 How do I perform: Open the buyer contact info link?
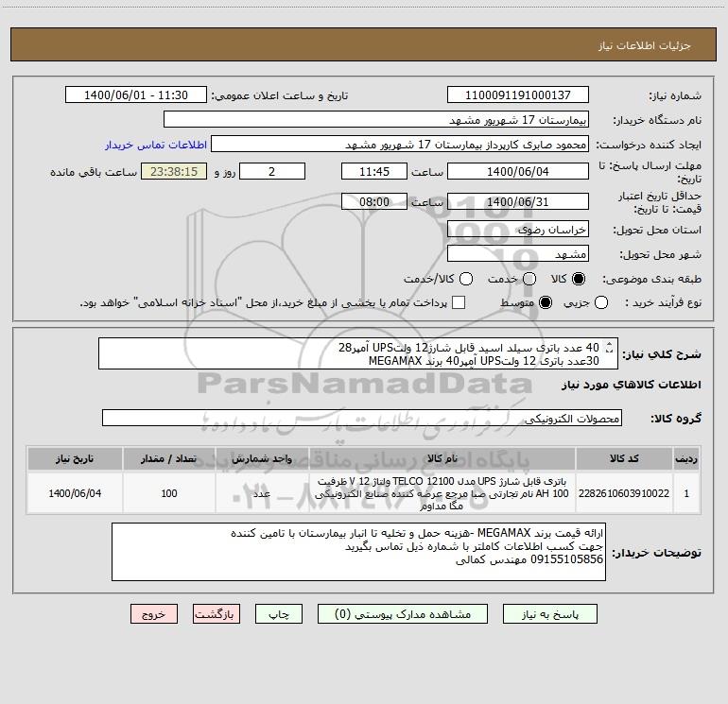(156, 145)
